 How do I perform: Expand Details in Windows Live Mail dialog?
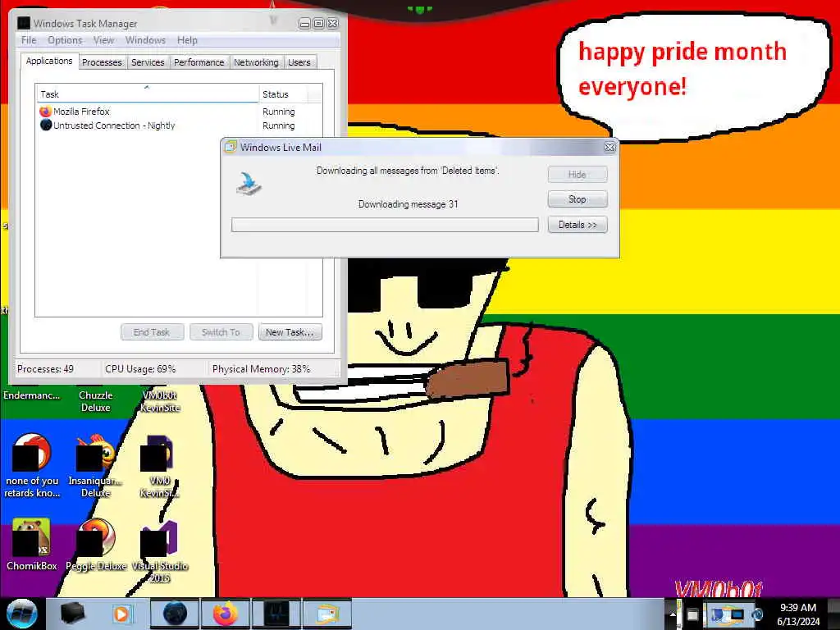coord(577,225)
